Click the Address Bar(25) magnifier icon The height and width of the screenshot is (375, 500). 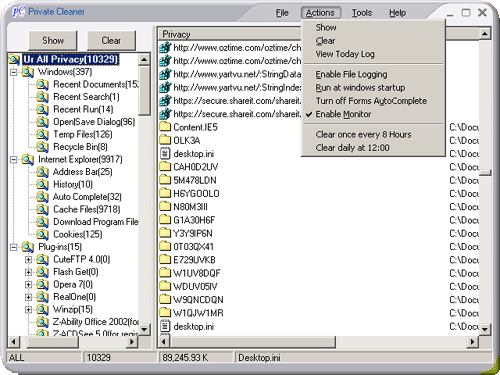coord(43,172)
